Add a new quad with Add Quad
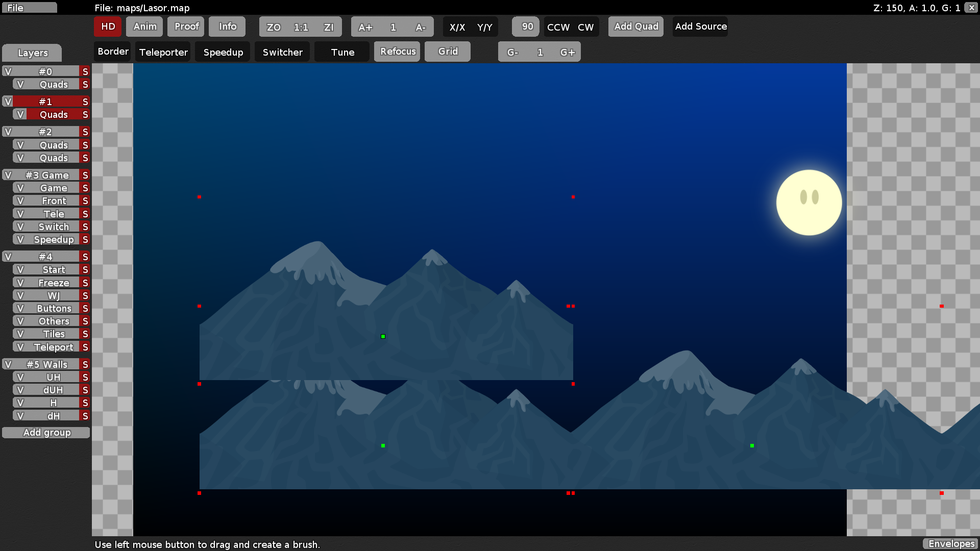Screen dimensions: 980x551 [635, 26]
